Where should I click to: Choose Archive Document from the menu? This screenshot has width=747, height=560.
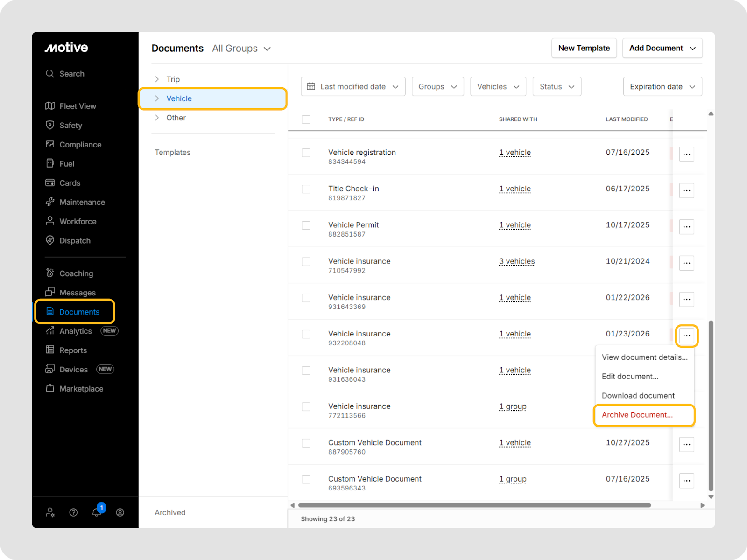637,415
